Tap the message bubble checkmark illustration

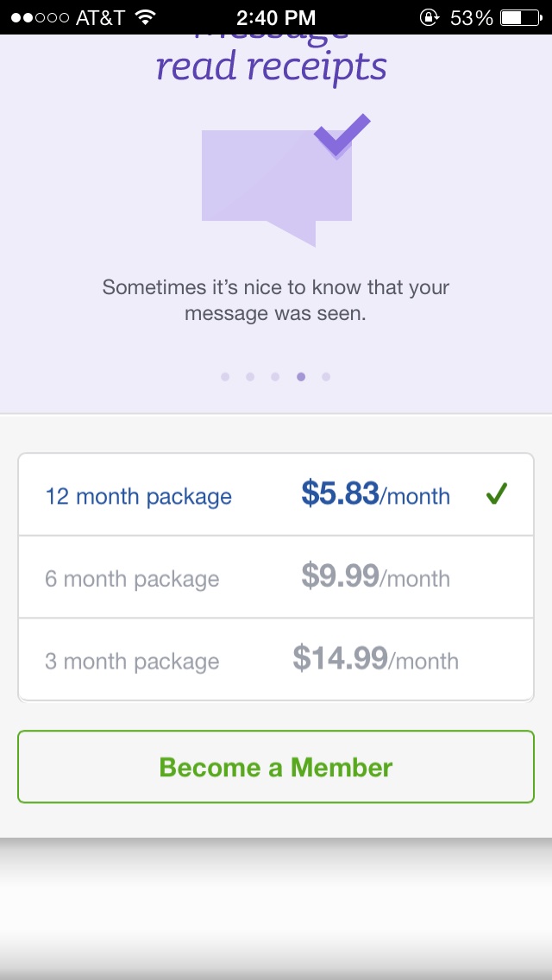point(278,181)
